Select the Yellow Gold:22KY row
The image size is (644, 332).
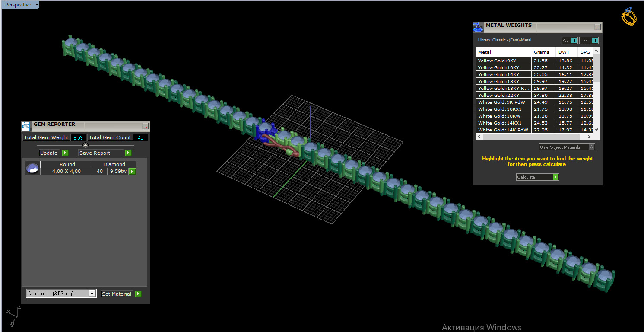click(x=534, y=95)
